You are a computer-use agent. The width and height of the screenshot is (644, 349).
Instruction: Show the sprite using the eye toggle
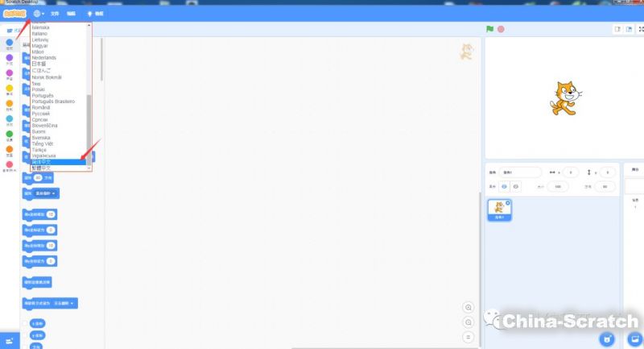504,186
